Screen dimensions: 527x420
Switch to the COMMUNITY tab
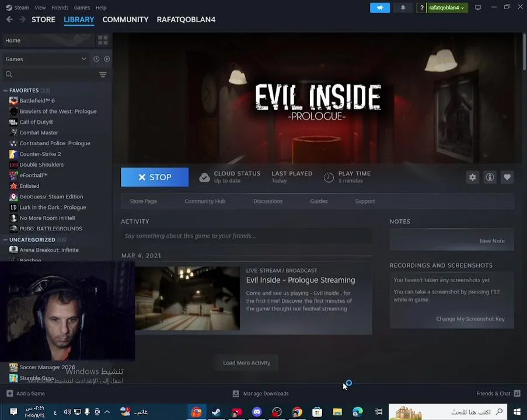125,19
